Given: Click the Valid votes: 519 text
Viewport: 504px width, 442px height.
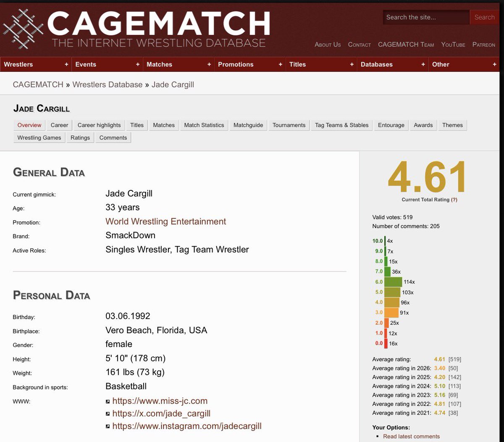Looking at the screenshot, I should [x=392, y=217].
